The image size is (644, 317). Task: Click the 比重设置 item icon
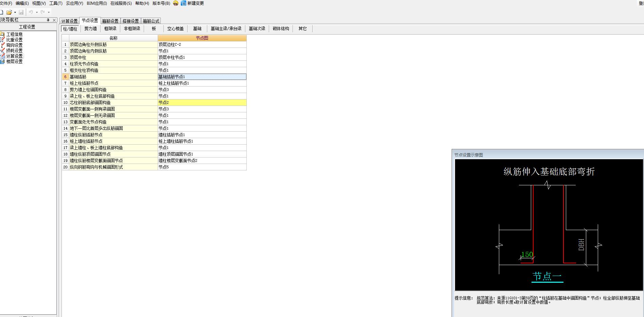2,40
